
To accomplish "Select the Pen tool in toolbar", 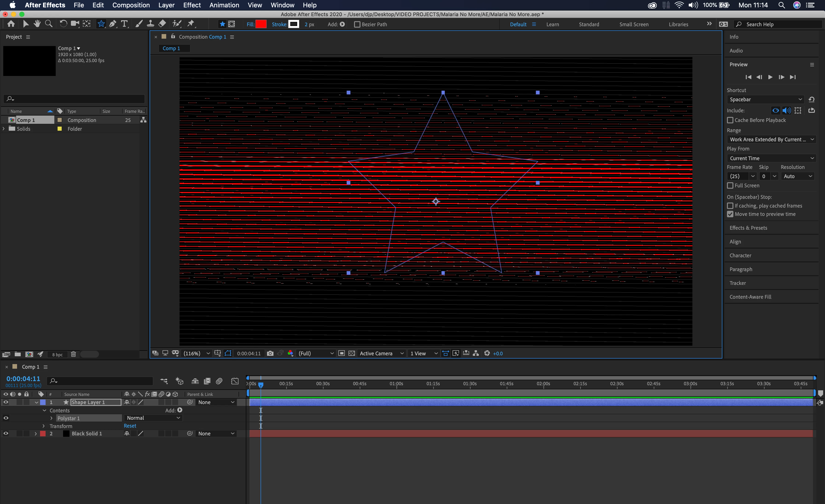I will click(x=113, y=24).
